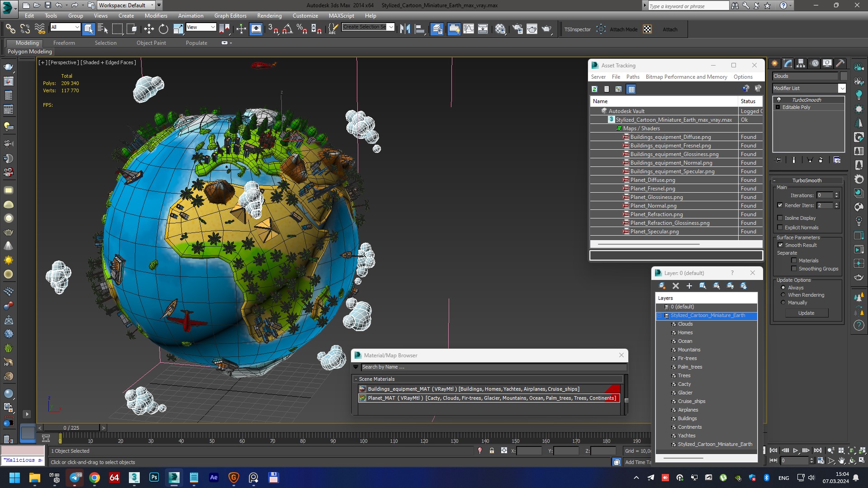Select When Rendering update option

click(x=783, y=295)
